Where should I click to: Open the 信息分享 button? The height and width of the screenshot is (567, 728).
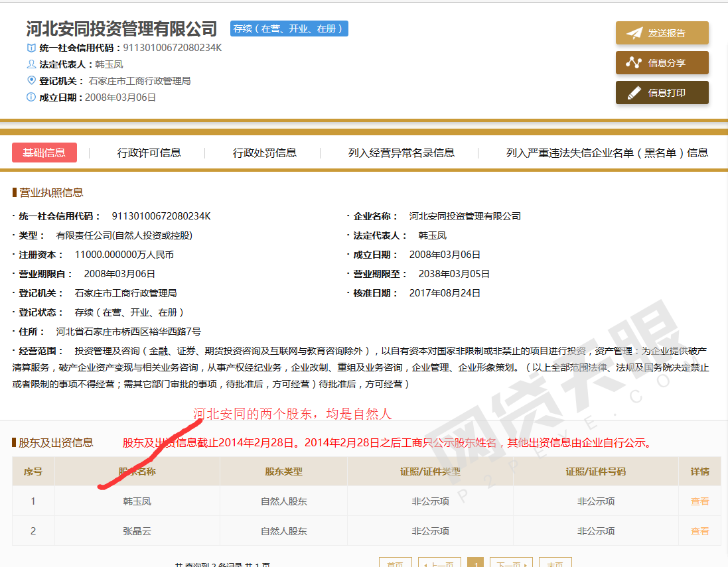tap(662, 62)
